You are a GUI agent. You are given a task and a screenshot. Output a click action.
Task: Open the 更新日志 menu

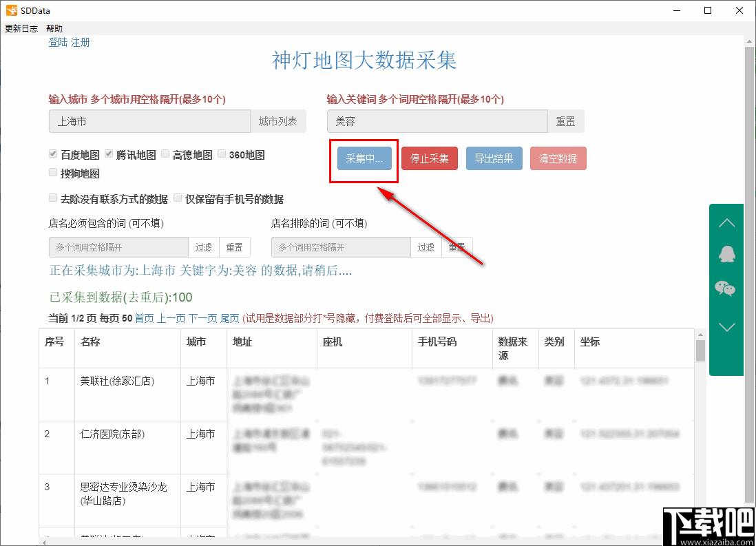[x=21, y=28]
